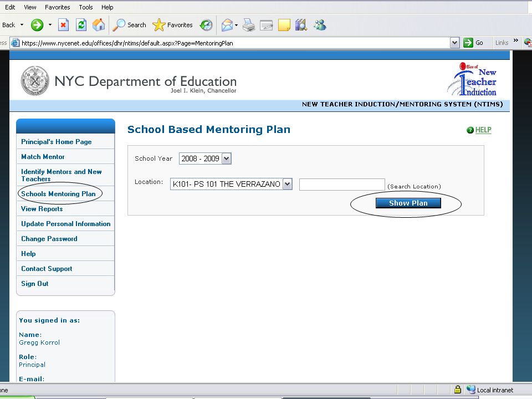Click the 'Joel I. Klein, Chancellor' text

pos(203,90)
